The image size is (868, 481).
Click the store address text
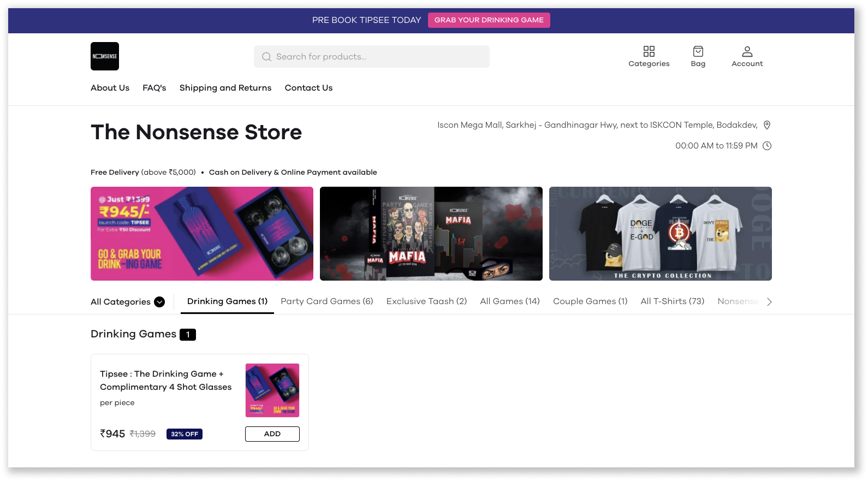[x=597, y=125]
